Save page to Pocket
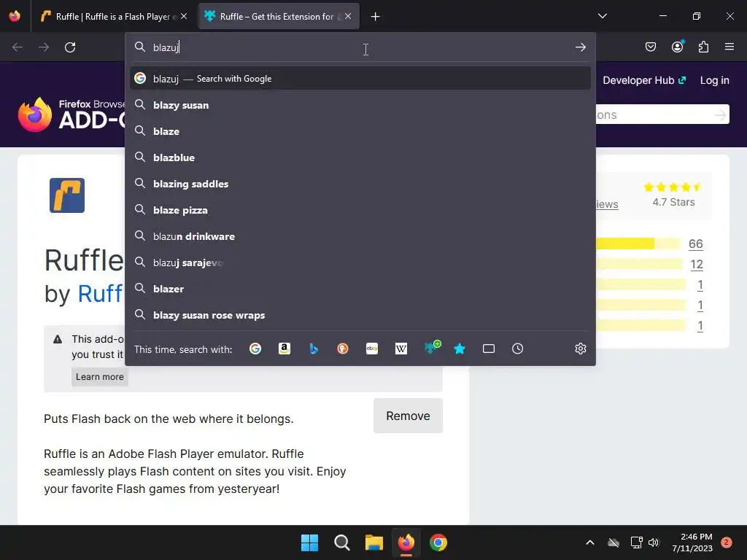This screenshot has width=747, height=560. pos(651,47)
